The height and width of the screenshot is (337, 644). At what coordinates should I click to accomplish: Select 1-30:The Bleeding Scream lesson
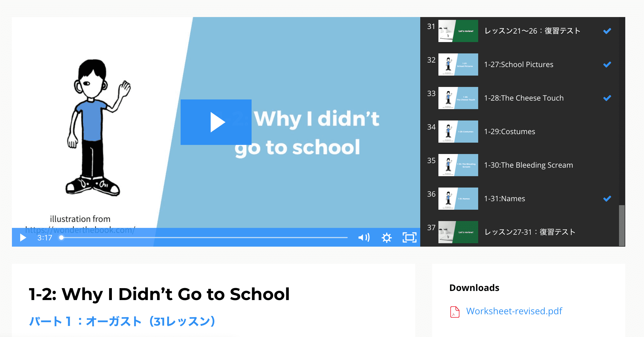point(528,165)
